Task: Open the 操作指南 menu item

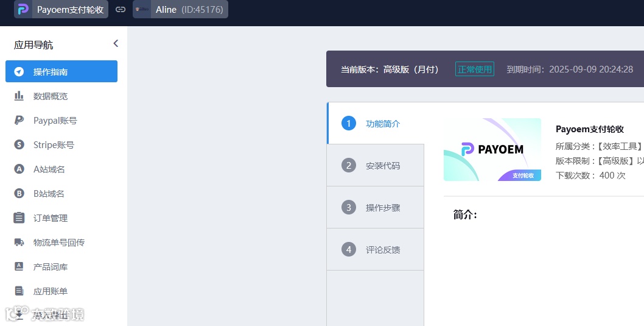Action: [61, 71]
